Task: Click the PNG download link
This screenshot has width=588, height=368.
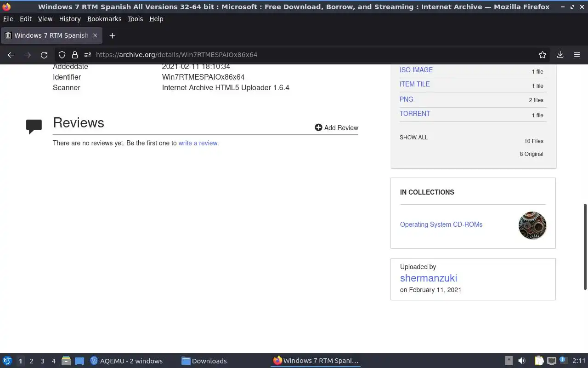Action: click(407, 99)
